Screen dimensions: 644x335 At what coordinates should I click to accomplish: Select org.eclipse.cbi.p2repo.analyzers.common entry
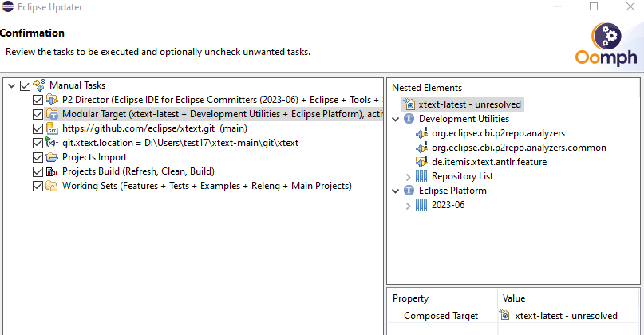(520, 148)
